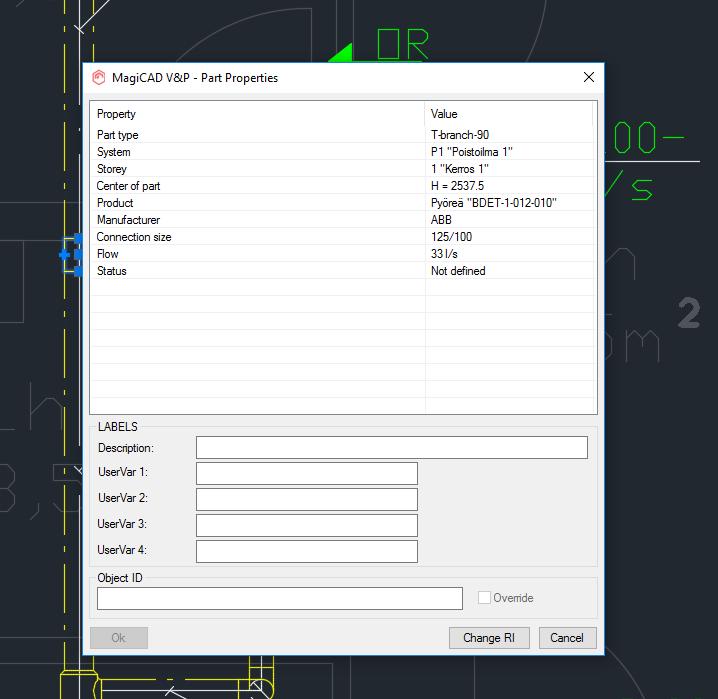Click the green OR text in the drawing
This screenshot has height=699, width=718.
tap(403, 44)
